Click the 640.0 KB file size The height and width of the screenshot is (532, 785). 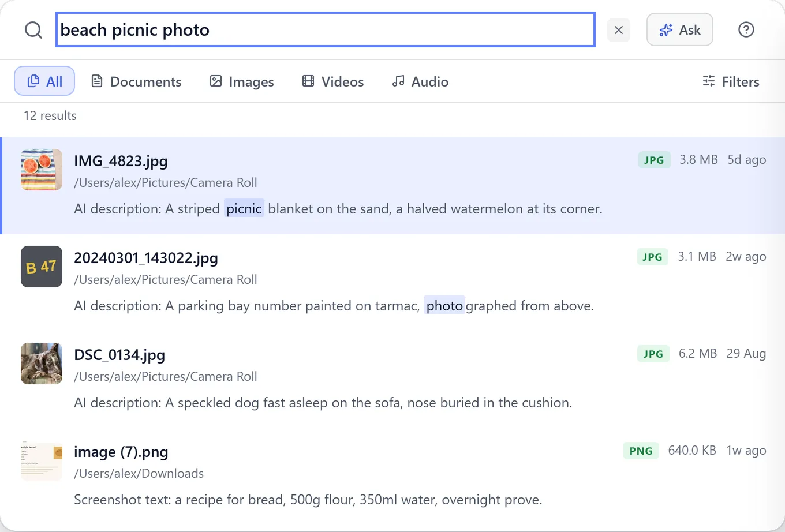(692, 450)
